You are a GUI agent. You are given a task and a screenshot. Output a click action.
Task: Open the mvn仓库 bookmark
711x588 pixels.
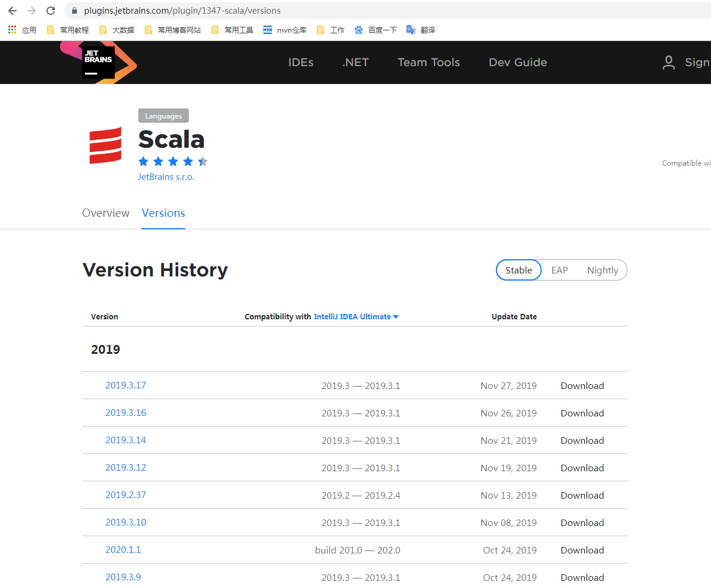click(x=285, y=30)
